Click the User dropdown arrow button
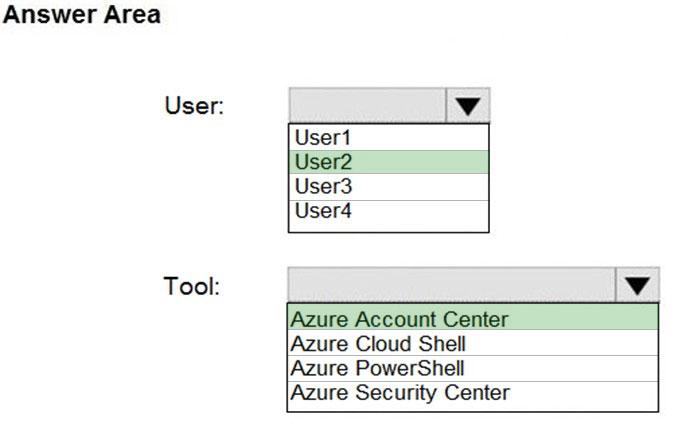 point(469,105)
